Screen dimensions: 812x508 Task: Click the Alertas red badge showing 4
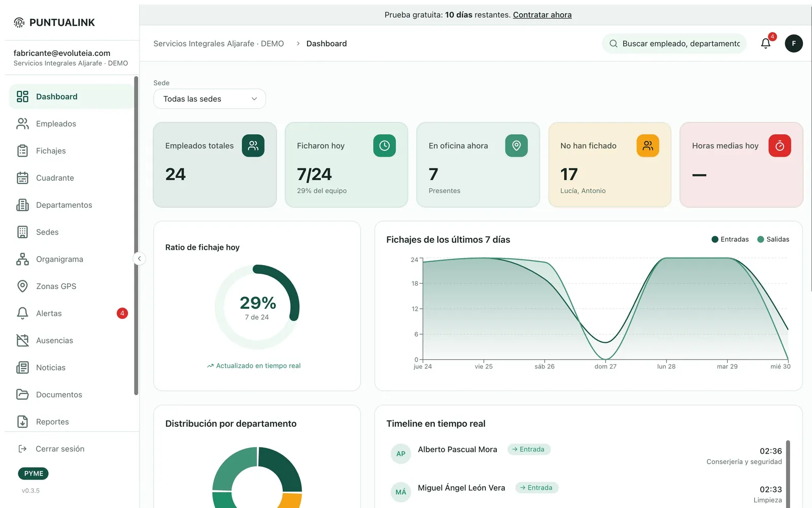pyautogui.click(x=122, y=313)
